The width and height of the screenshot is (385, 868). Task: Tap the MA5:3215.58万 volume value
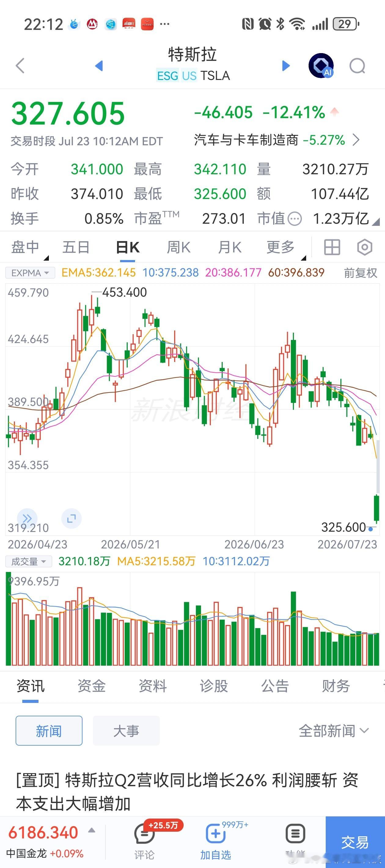click(156, 561)
